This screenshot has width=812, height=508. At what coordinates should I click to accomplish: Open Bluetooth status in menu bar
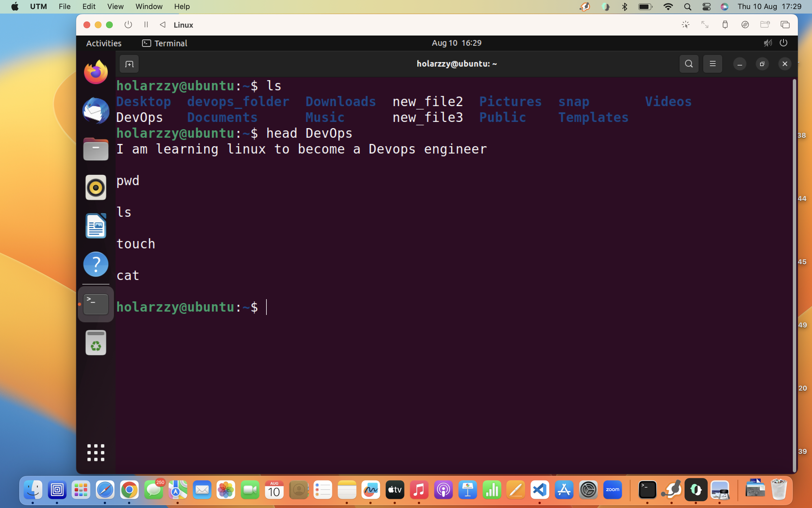pyautogui.click(x=625, y=6)
